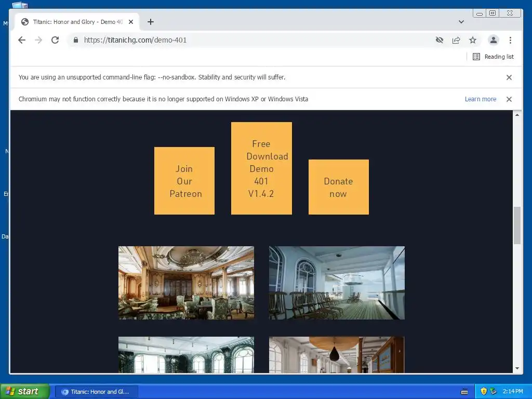View site information via the padlock icon

(x=76, y=40)
